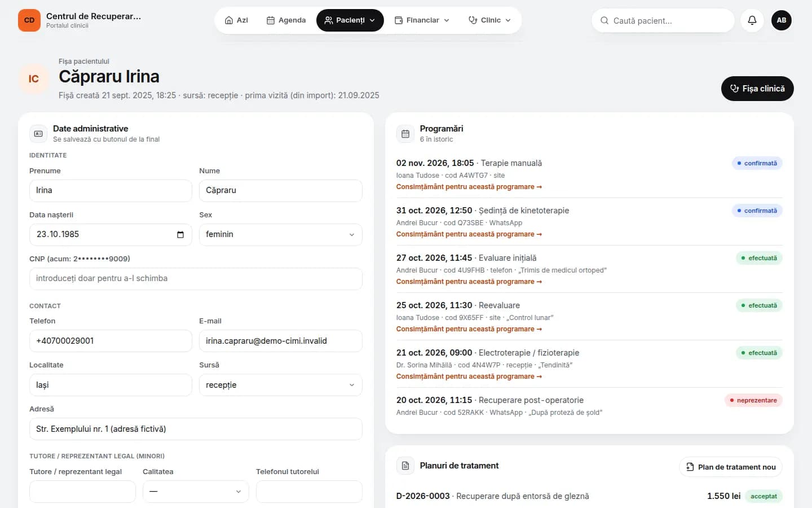
Task: Create a Plan de tratament nou
Action: [x=731, y=467]
